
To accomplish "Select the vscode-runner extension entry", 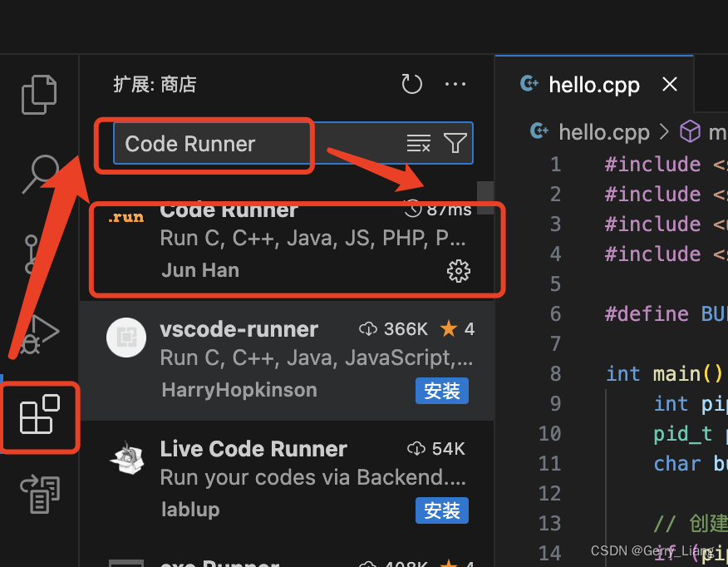I will coord(288,360).
